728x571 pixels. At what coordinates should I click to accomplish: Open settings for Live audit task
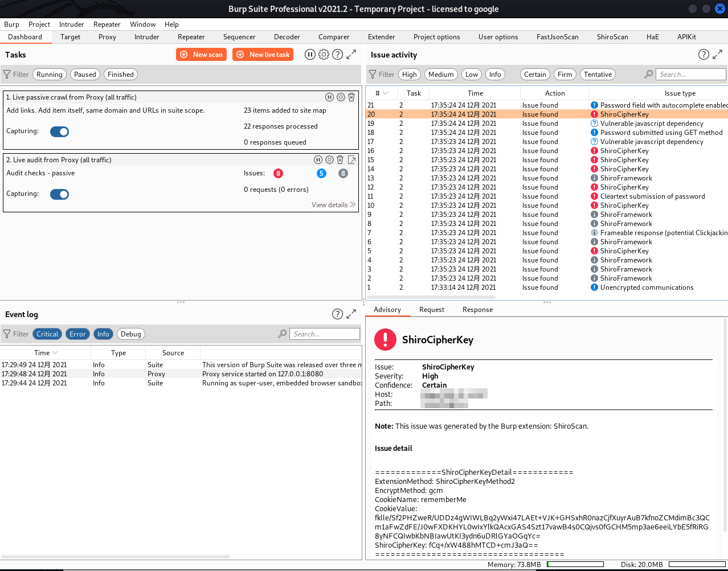(329, 159)
